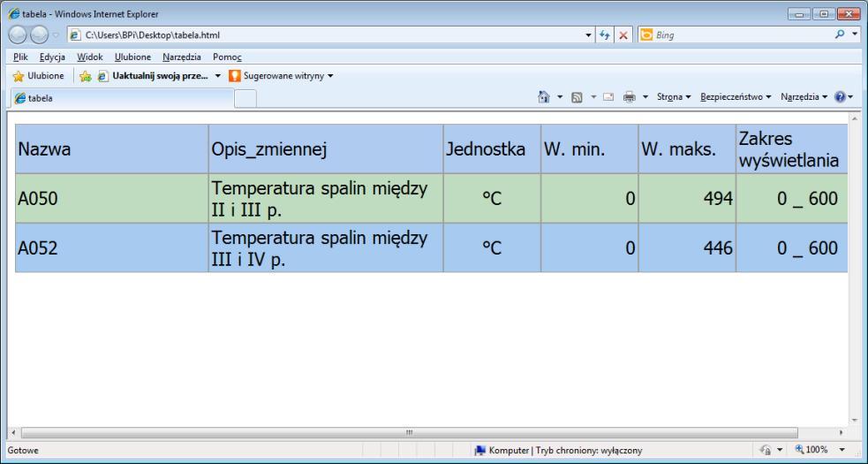Viewport: 868px width, 464px height.
Task: Open search provider options dropdown arrow
Action: click(855, 34)
